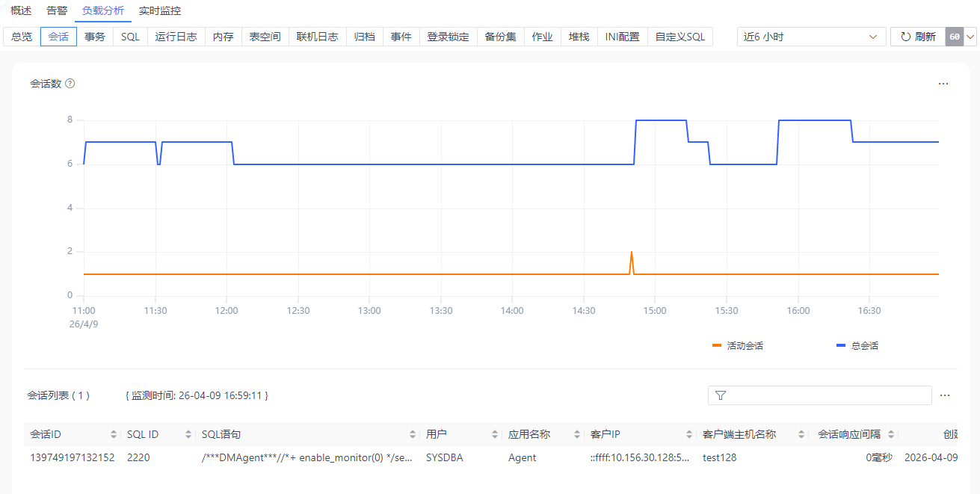Open the 联机日志 sub-tab
The height and width of the screenshot is (494, 980).
317,37
